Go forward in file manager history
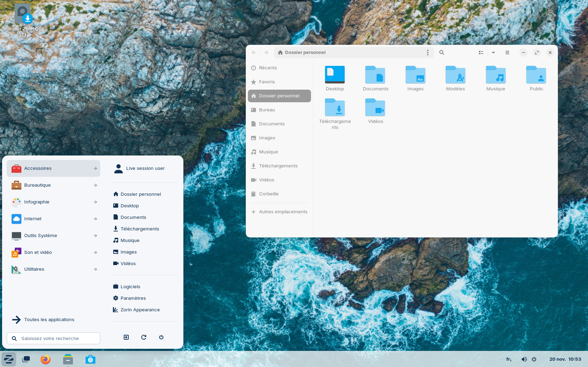The height and width of the screenshot is (367, 588). point(266,53)
